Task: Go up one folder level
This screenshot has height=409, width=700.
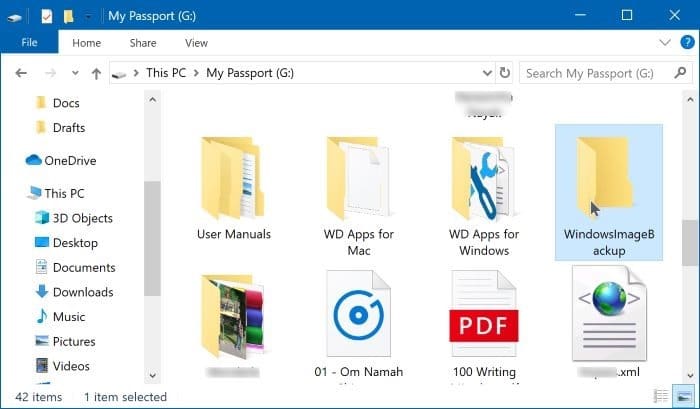Action: click(96, 73)
